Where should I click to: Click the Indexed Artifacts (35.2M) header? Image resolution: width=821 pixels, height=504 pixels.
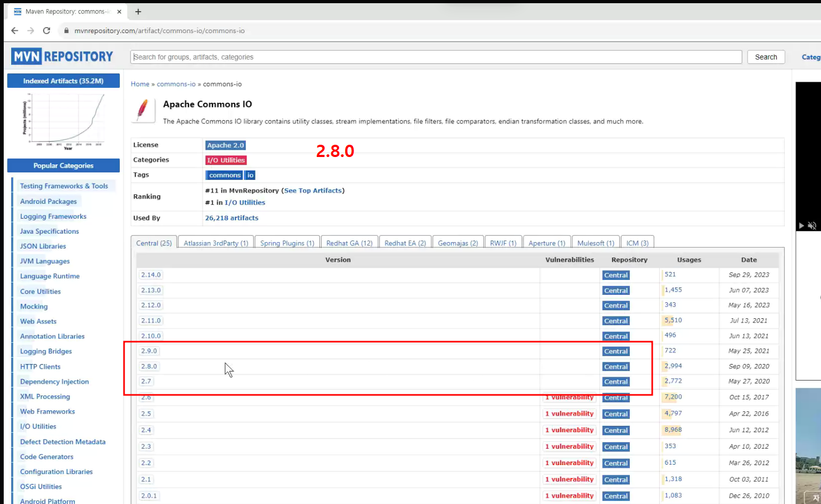63,81
